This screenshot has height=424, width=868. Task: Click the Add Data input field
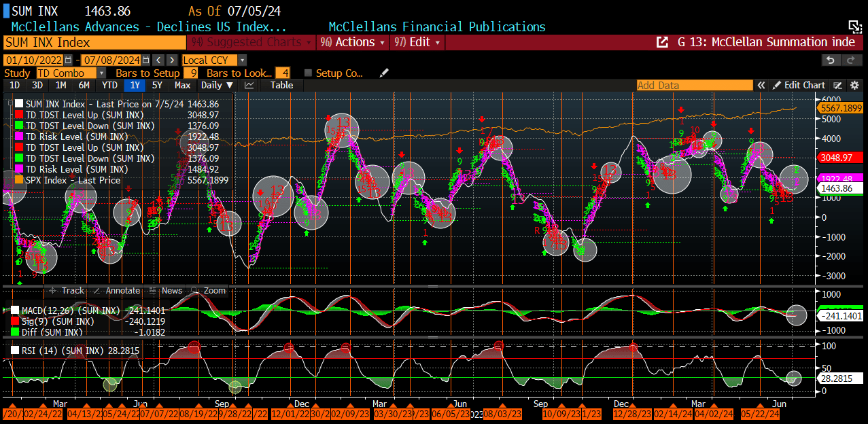[694, 86]
